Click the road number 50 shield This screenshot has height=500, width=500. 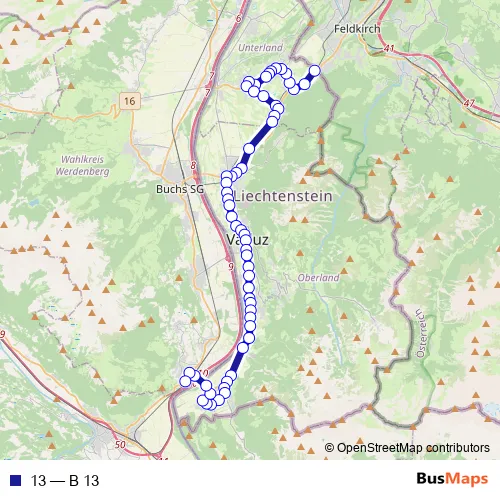click(x=120, y=445)
